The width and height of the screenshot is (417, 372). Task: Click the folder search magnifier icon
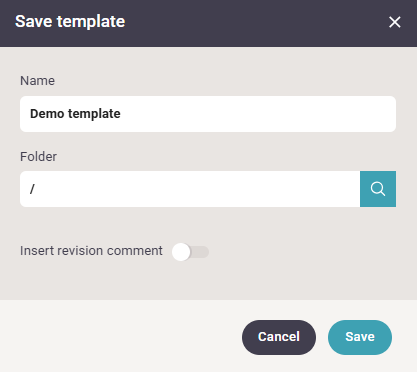click(378, 189)
